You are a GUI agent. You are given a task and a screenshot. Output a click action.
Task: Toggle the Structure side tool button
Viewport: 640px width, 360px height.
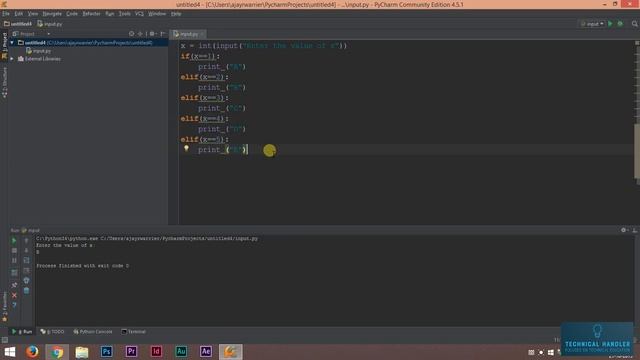[4, 82]
